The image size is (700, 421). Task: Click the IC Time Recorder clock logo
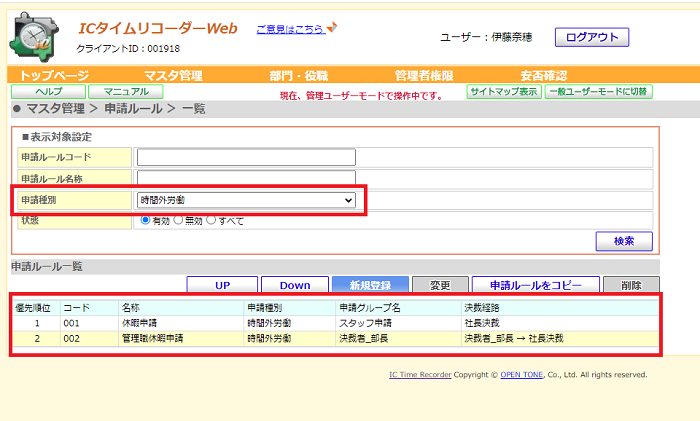click(x=34, y=37)
